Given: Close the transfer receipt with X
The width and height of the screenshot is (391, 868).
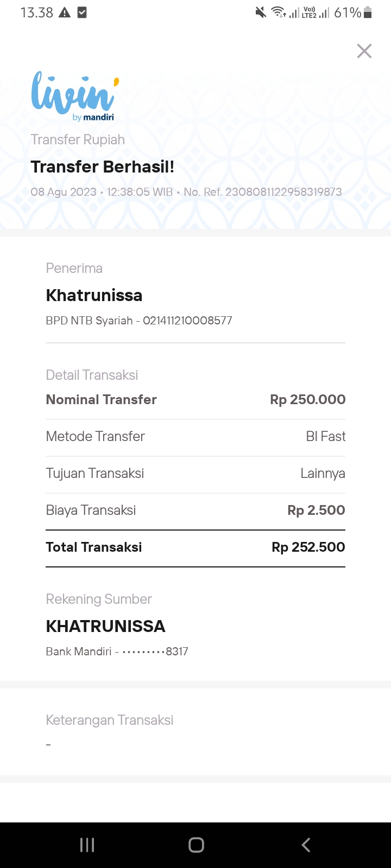Looking at the screenshot, I should click(x=364, y=51).
